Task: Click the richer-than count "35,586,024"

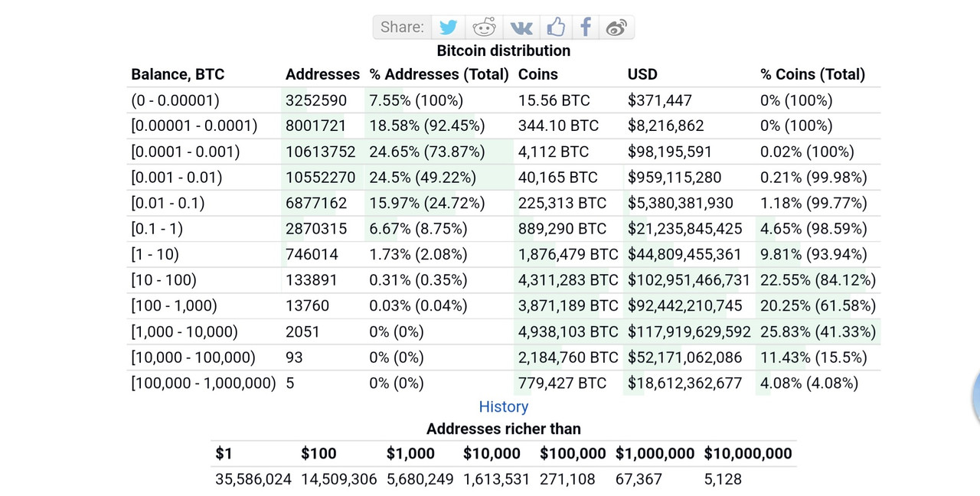Action: pos(253,479)
